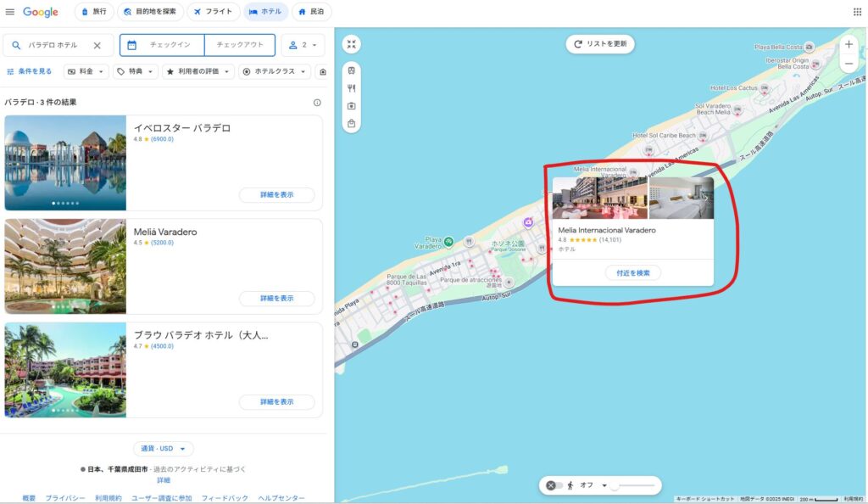
Task: Show shopping places on the map
Action: 352,123
